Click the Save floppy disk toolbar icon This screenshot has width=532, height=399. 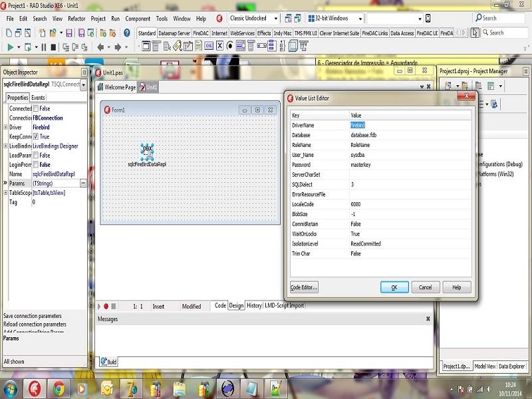69,33
